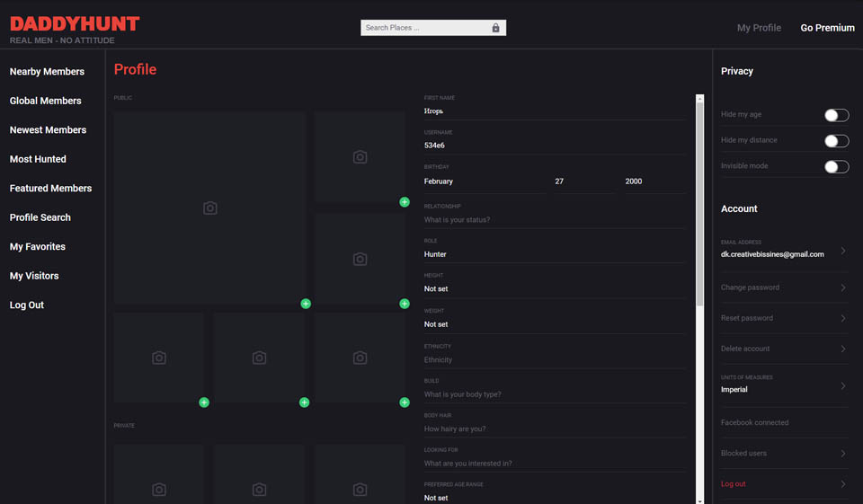Expand the Units of Measures setting
This screenshot has height=504, width=863.
click(x=783, y=385)
